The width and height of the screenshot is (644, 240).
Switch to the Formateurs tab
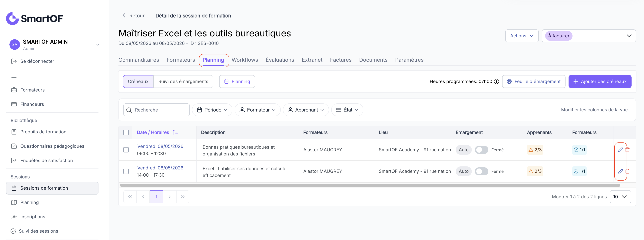click(181, 60)
